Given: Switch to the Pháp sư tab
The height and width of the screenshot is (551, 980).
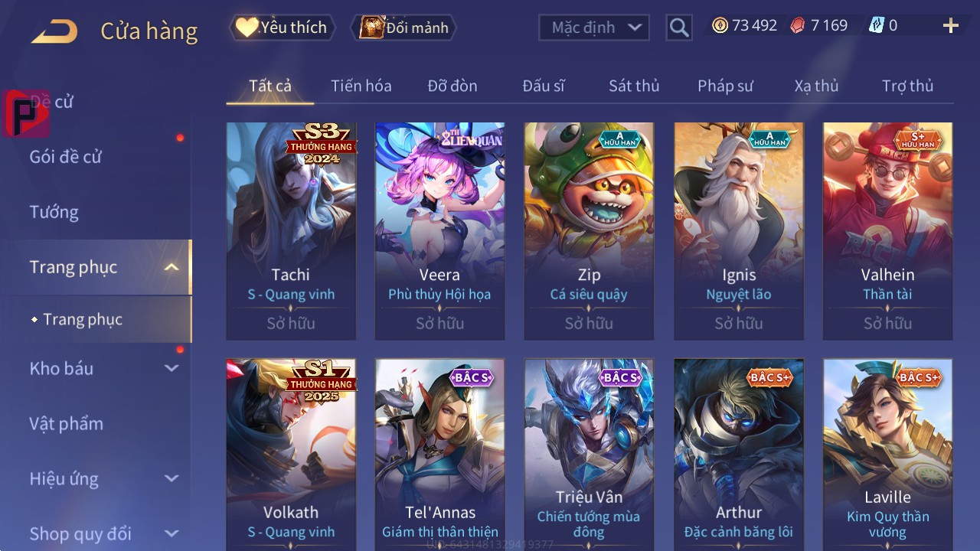Looking at the screenshot, I should pyautogui.click(x=725, y=86).
